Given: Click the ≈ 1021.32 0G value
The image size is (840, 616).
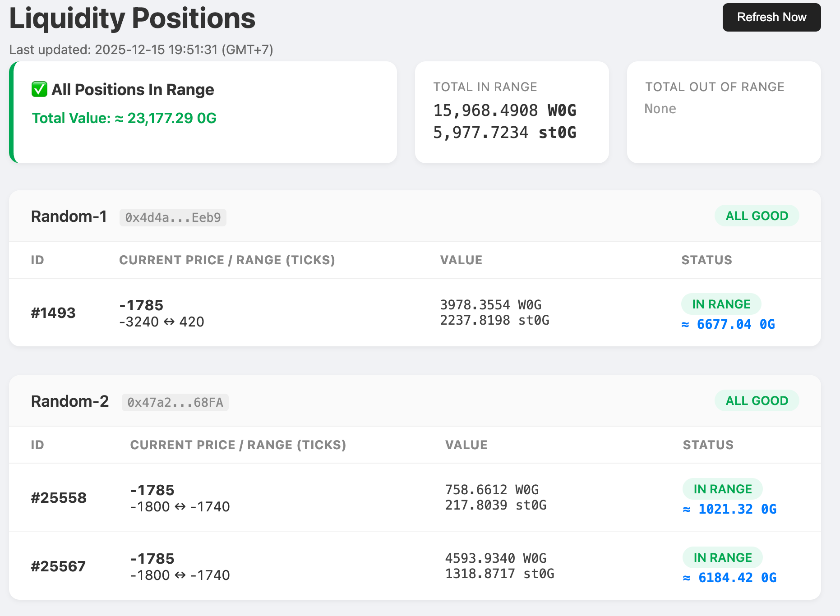Looking at the screenshot, I should coord(729,509).
